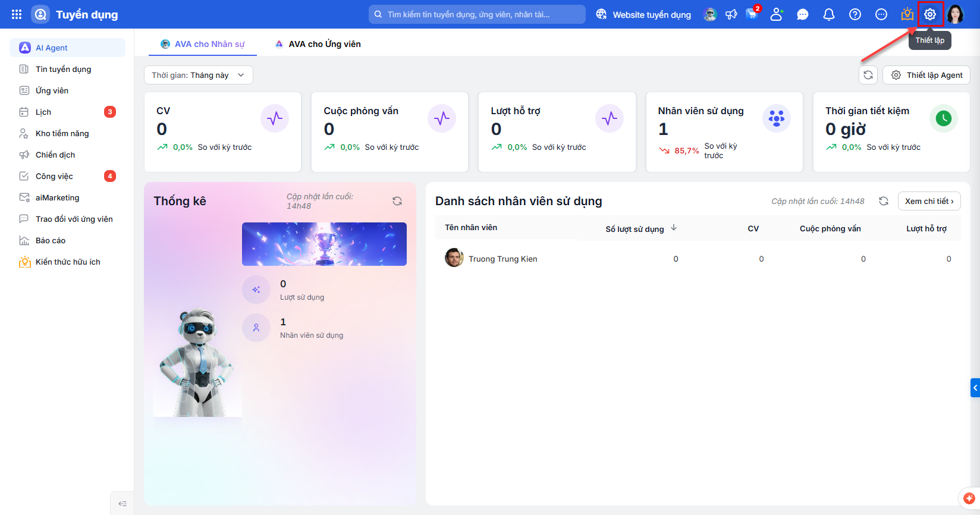Viewport: 980px width, 515px height.
Task: Click the refresh button beside Thiết lập Agent
Action: click(868, 75)
